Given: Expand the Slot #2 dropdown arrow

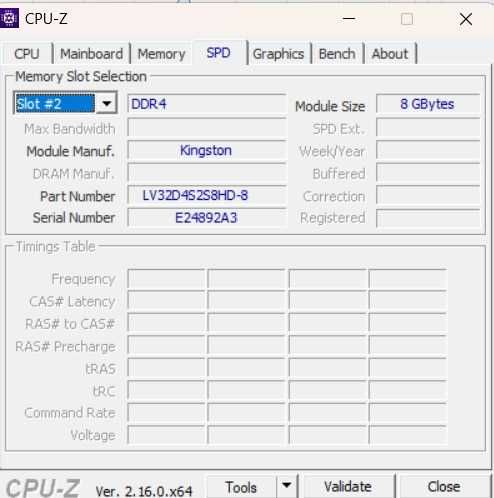Looking at the screenshot, I should coord(106,104).
